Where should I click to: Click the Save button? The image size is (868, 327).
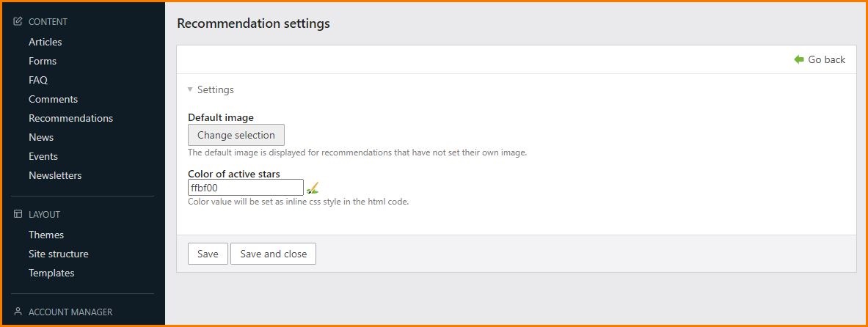click(x=208, y=254)
